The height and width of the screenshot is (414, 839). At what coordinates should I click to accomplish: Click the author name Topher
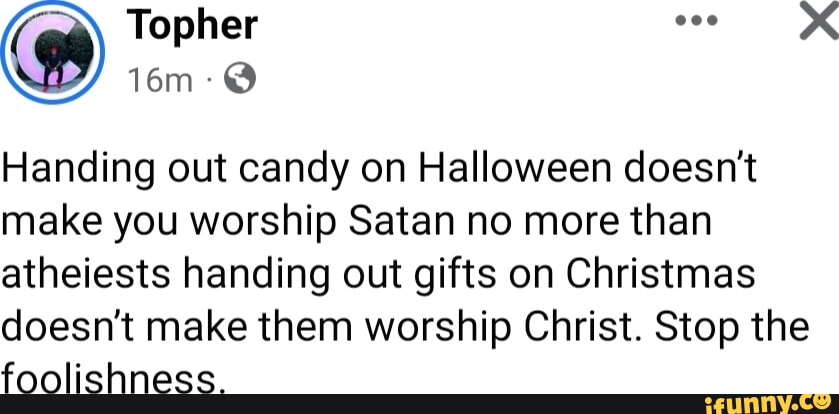[193, 26]
